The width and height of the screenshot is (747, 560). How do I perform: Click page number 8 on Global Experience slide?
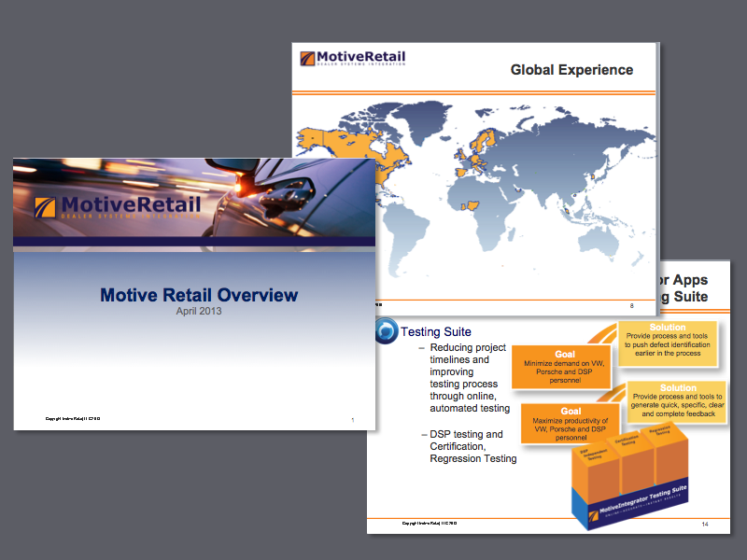632,306
